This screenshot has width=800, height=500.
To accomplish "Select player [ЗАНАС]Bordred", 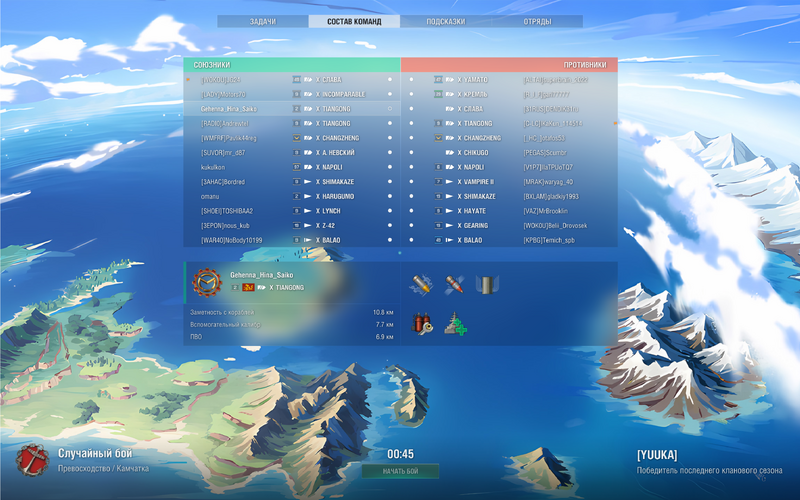I will click(223, 182).
